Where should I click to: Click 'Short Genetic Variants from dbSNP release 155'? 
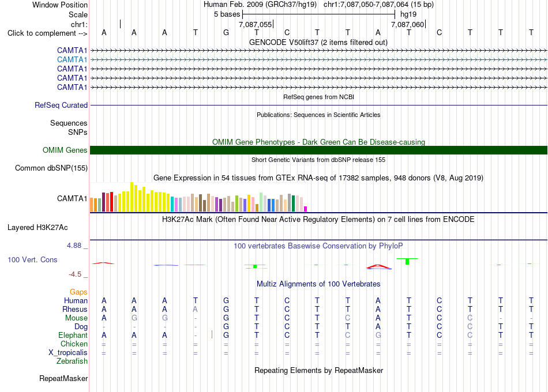tap(318, 160)
